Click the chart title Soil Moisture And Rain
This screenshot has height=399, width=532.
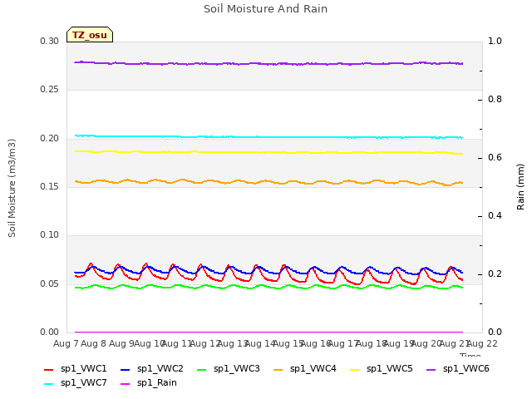pyautogui.click(x=266, y=9)
